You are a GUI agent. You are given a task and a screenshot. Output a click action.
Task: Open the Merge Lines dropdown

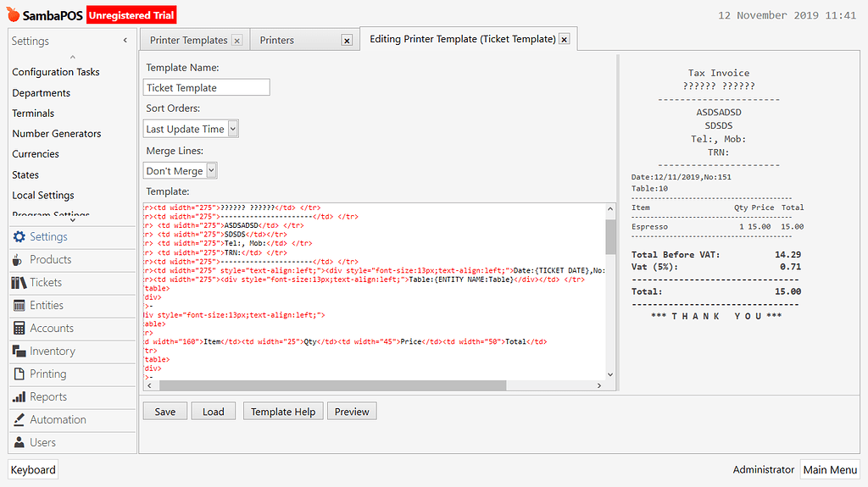[x=181, y=170]
